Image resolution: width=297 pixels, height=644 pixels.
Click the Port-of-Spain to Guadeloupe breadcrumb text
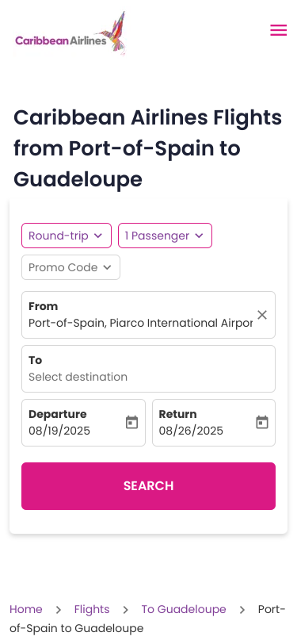coord(147,619)
